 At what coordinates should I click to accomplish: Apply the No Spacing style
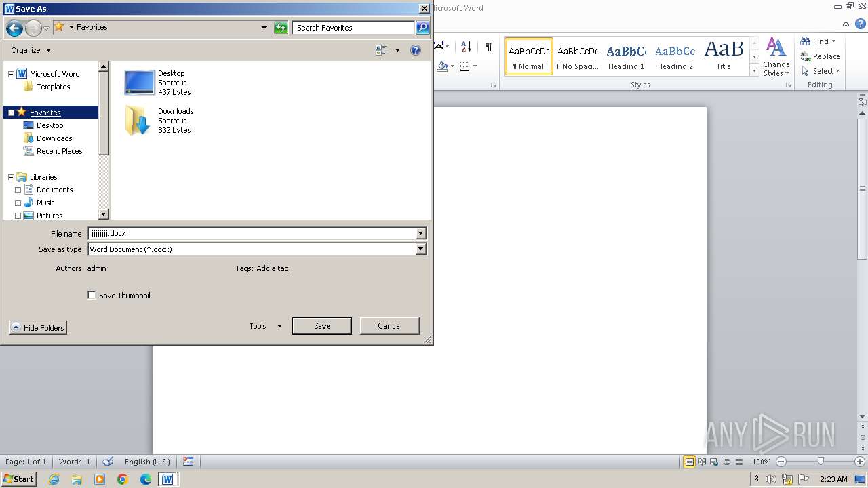[x=578, y=56]
